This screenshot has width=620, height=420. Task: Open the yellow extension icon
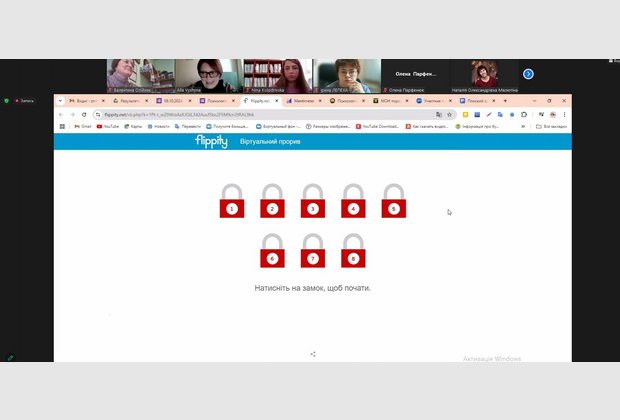click(x=465, y=115)
